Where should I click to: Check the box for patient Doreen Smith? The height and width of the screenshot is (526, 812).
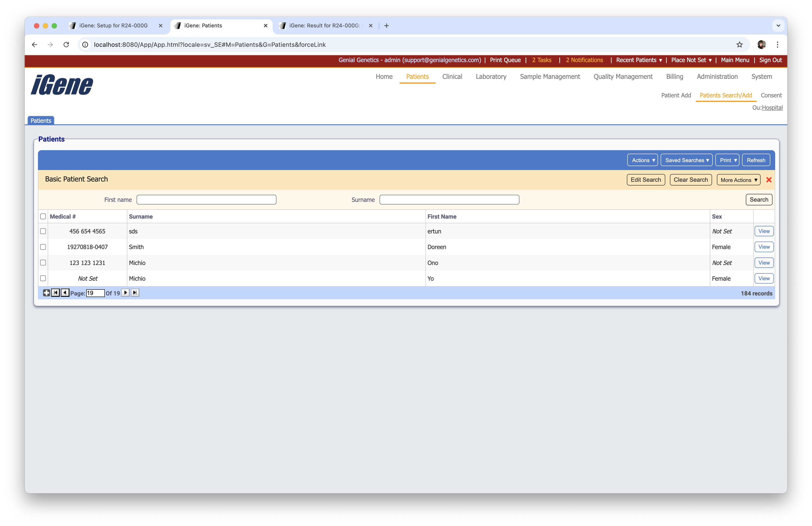pos(43,247)
